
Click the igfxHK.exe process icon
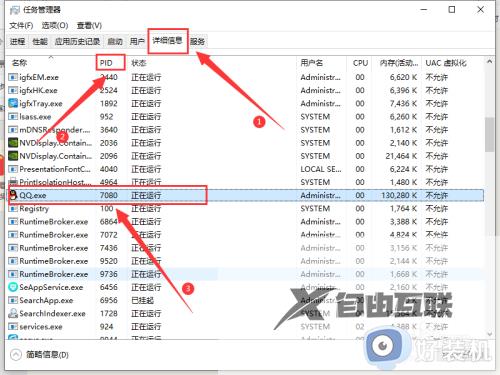(13, 90)
